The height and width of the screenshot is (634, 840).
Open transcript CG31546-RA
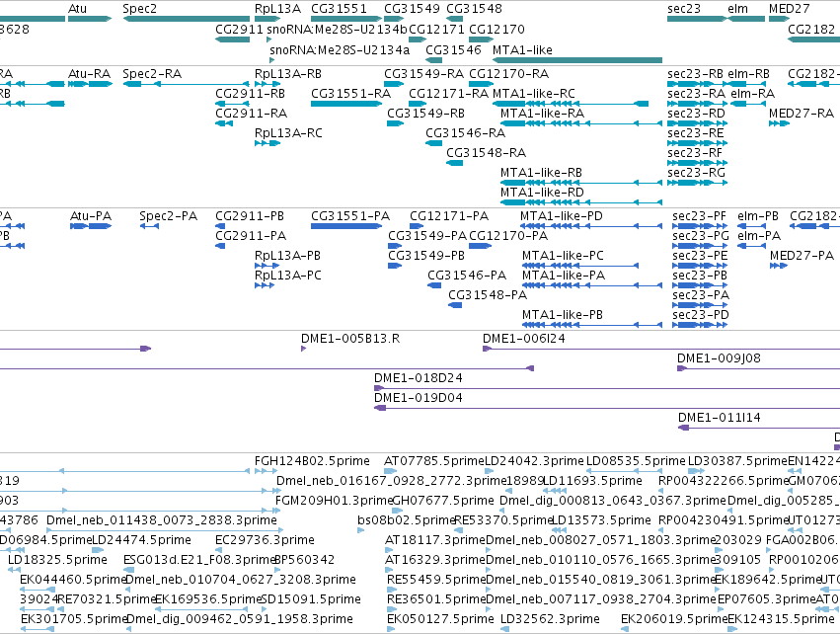[x=433, y=143]
